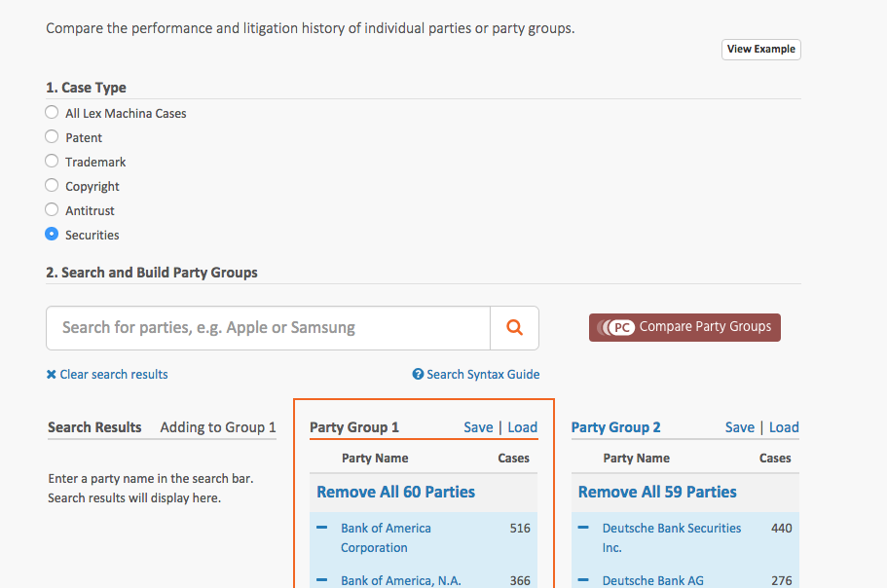This screenshot has height=588, width=887.
Task: Click the 366 cases count
Action: [x=520, y=580]
